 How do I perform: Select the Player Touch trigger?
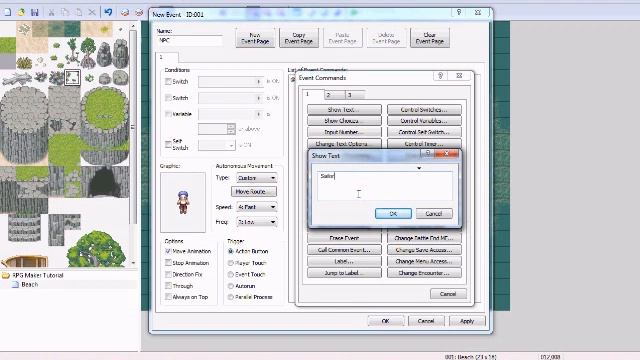[231, 263]
